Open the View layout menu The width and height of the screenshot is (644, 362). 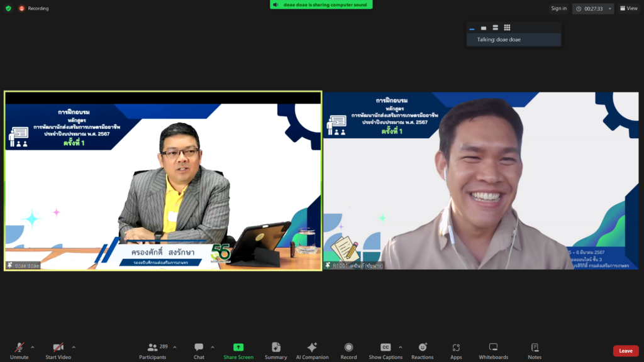click(628, 8)
